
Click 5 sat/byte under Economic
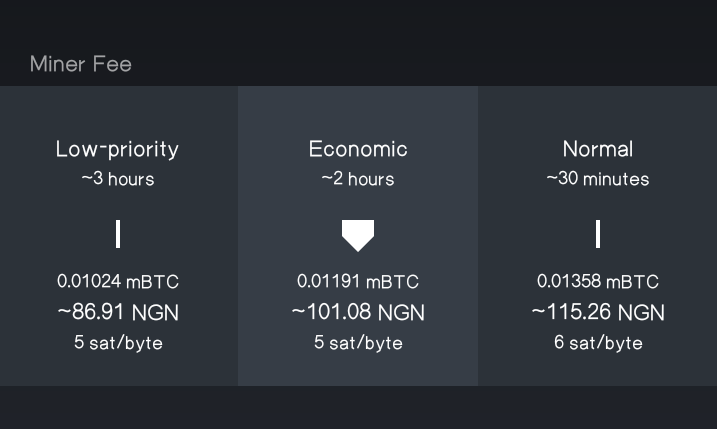coord(358,343)
